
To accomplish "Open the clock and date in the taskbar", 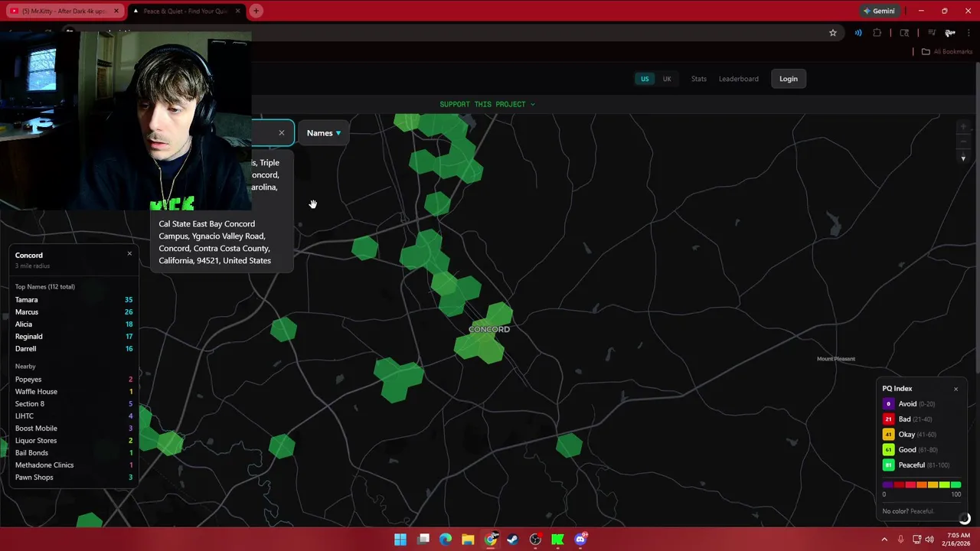I will (958, 540).
